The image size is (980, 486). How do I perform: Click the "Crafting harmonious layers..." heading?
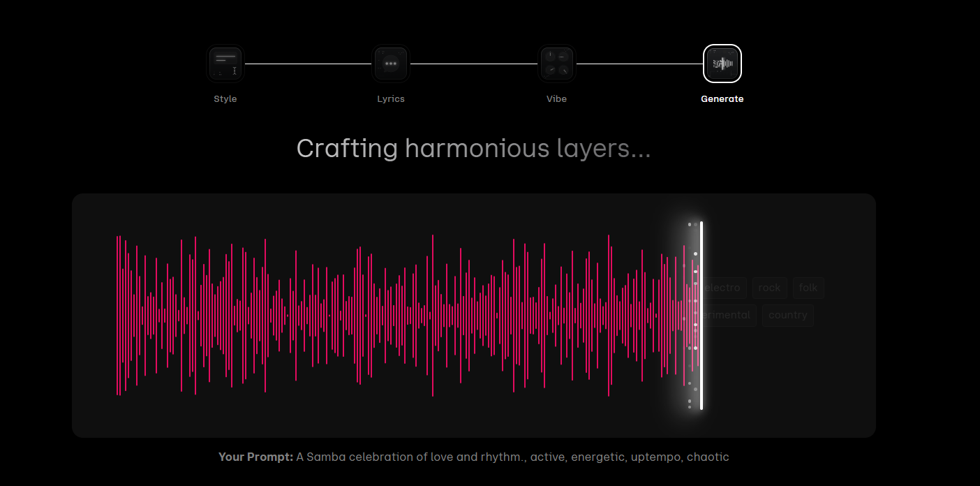[x=473, y=149]
